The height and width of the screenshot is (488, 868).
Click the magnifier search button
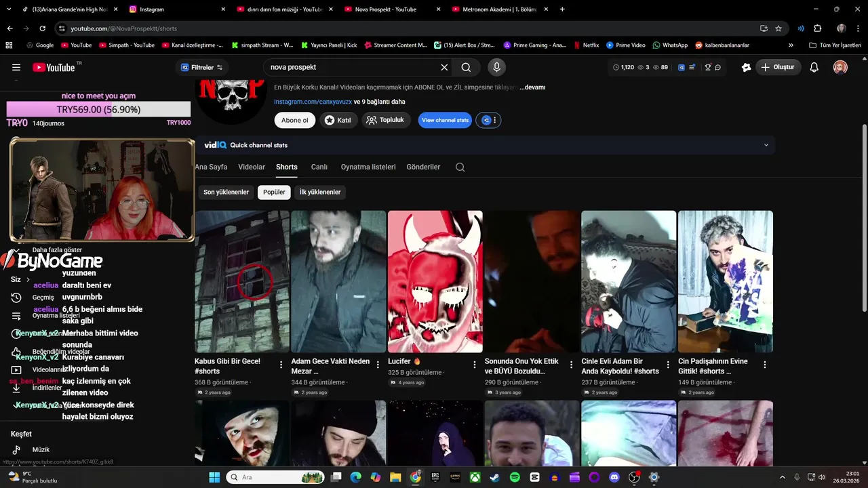coord(466,67)
